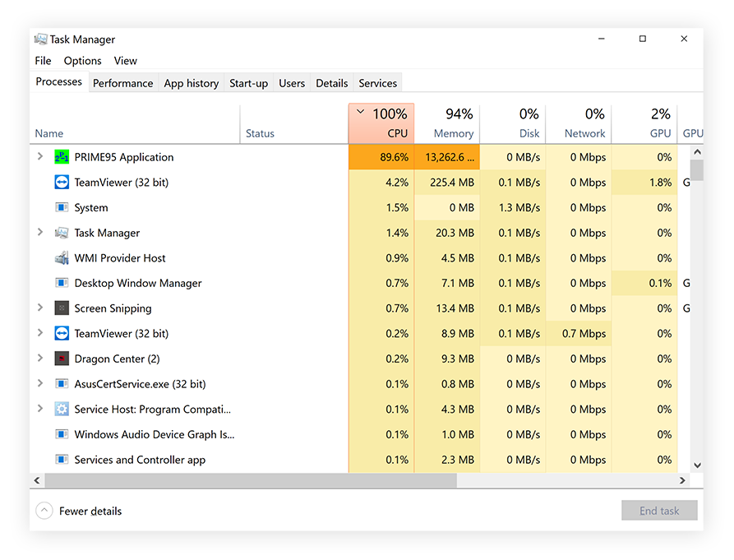The image size is (734, 560).
Task: Click the TeamViewer icon in the 0.7 Mbps row
Action: click(62, 333)
